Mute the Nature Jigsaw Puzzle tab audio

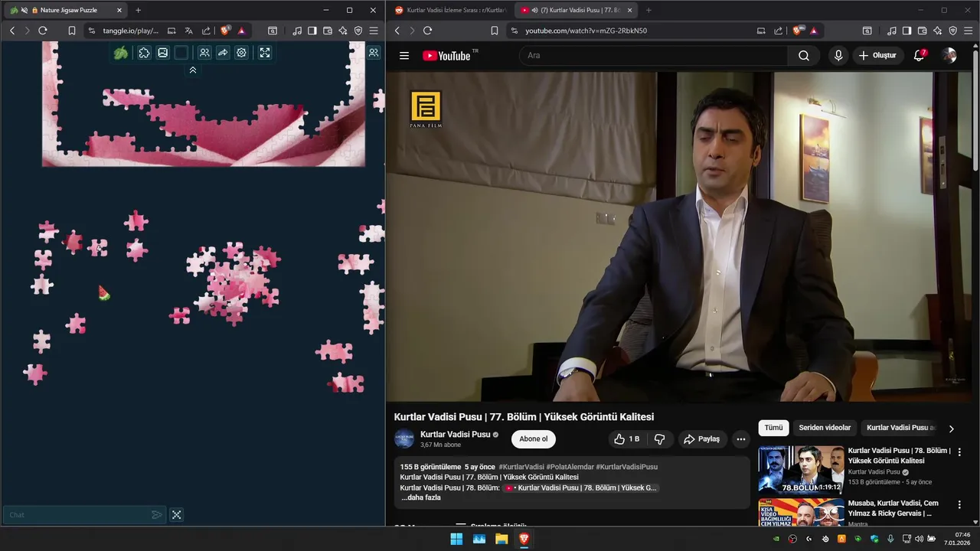(x=24, y=10)
